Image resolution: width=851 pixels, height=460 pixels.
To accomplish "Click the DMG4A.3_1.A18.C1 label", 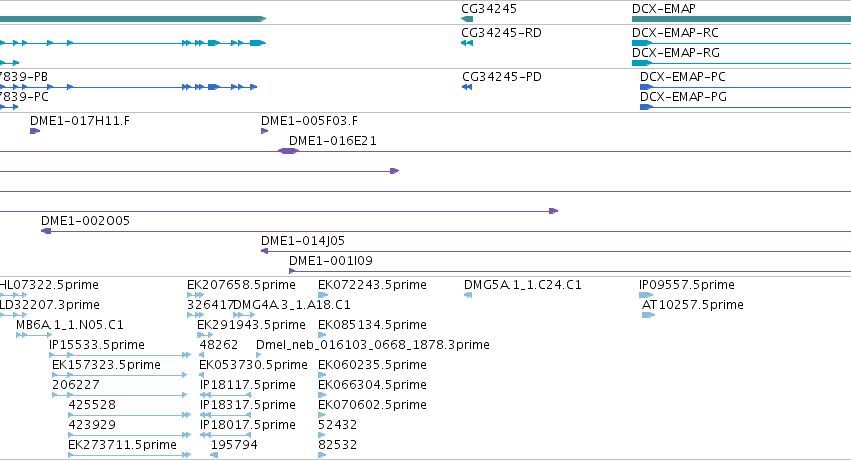I will (x=292, y=305).
